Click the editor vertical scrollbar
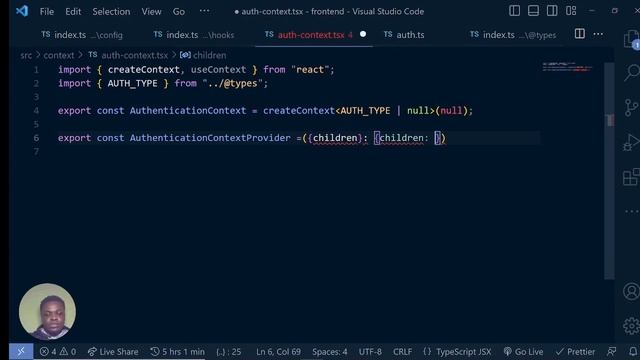 click(609, 171)
